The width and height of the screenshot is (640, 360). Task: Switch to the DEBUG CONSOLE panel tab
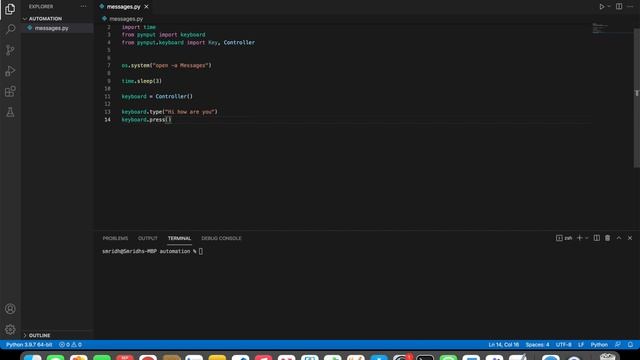[221, 238]
